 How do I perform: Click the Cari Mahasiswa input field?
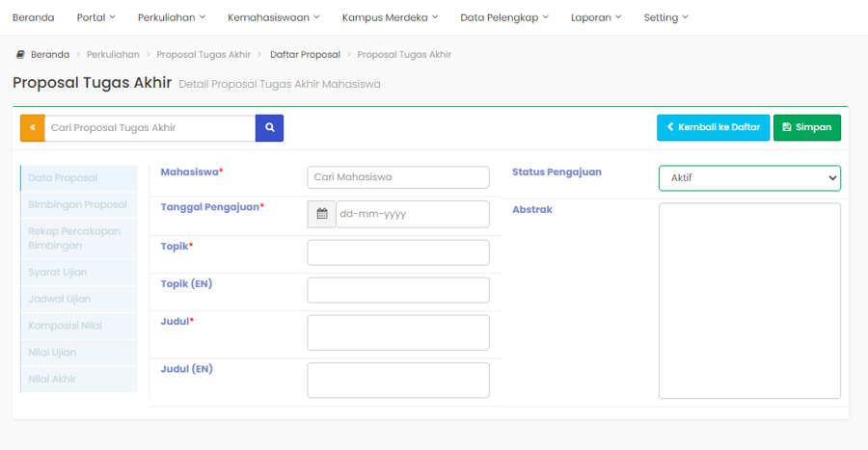pyautogui.click(x=398, y=177)
